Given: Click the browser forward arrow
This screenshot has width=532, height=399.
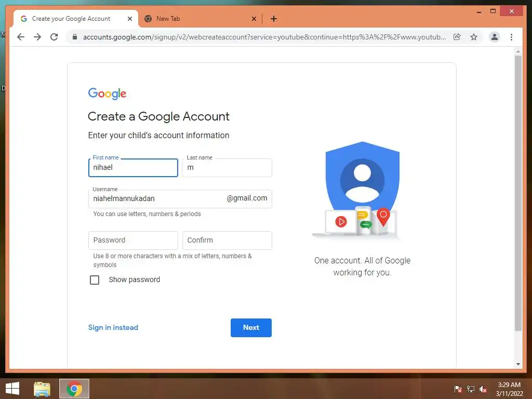Looking at the screenshot, I should click(x=37, y=37).
